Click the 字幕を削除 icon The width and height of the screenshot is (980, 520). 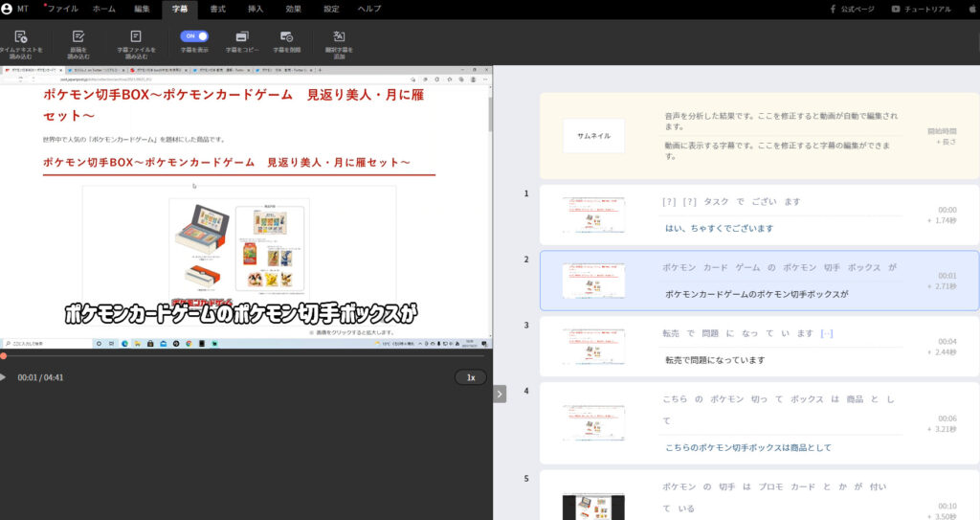point(286,37)
